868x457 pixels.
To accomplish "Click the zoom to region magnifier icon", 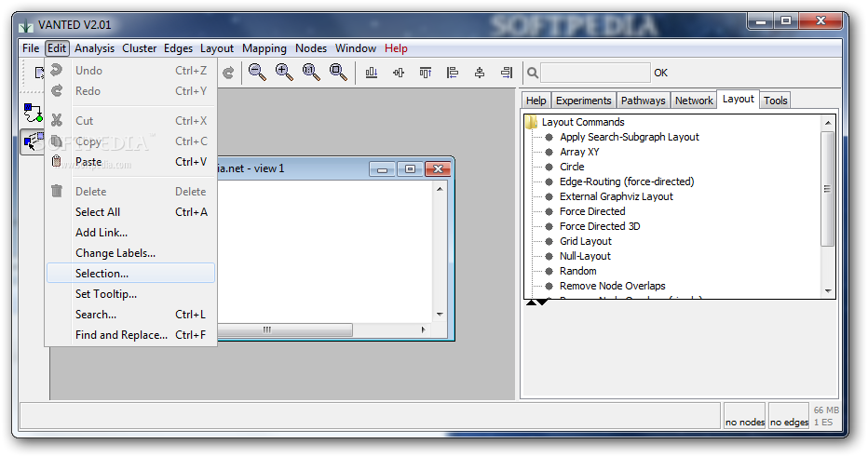I will click(x=338, y=72).
